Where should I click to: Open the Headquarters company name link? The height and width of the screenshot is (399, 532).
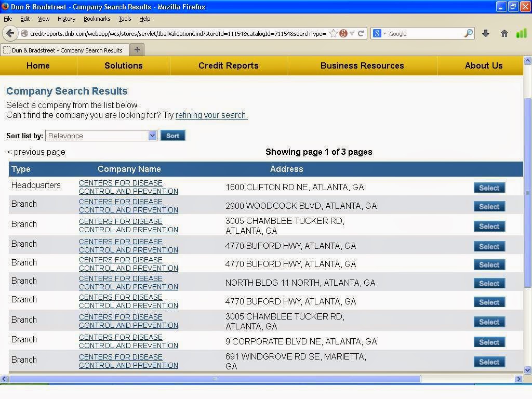129,187
